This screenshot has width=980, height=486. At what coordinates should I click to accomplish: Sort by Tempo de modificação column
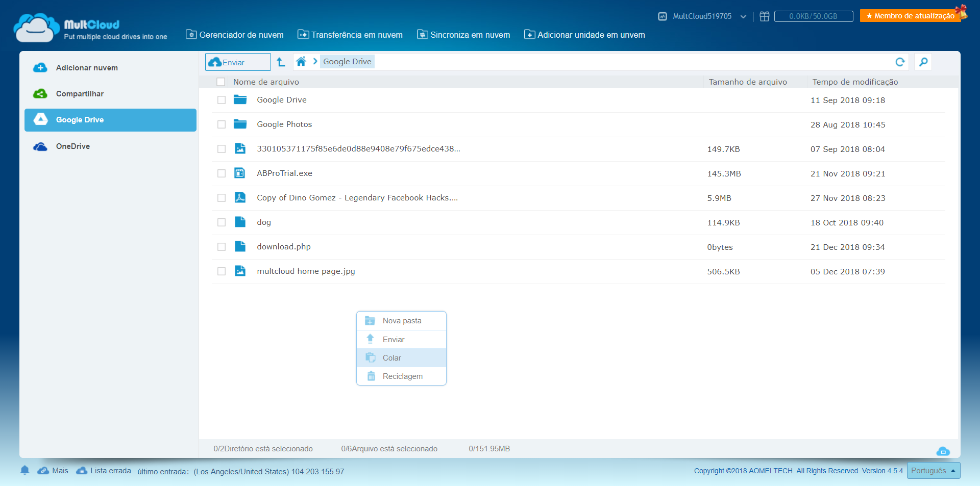tap(855, 82)
